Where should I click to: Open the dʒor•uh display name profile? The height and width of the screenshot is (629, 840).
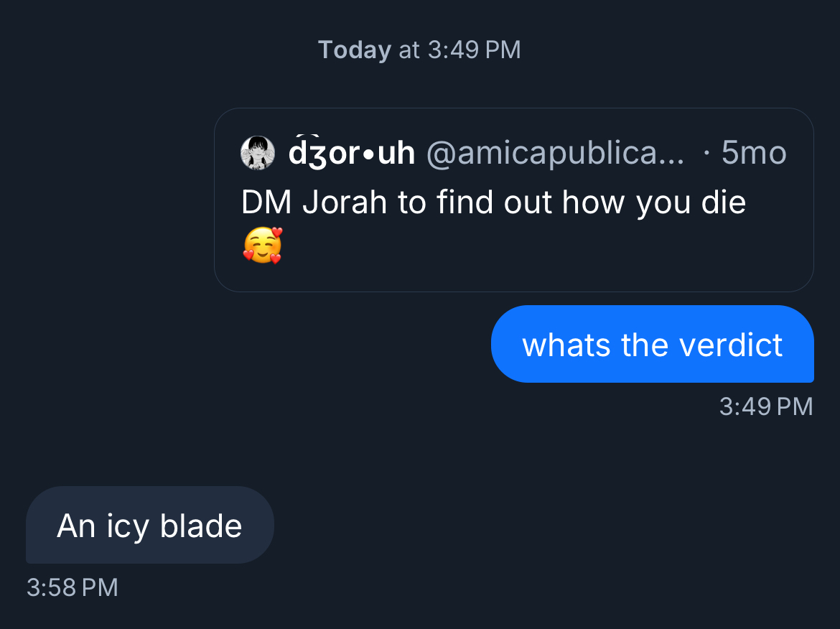tap(351, 153)
